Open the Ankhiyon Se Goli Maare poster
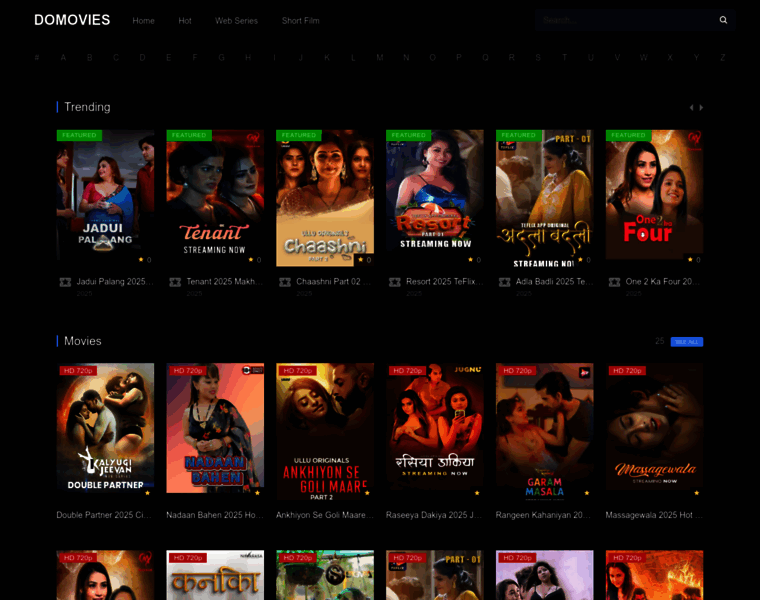Viewport: 760px width, 600px height. point(325,431)
